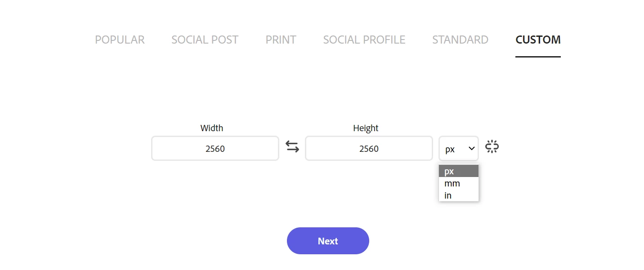Click the Width input field
This screenshot has width=644, height=270.
click(x=215, y=148)
